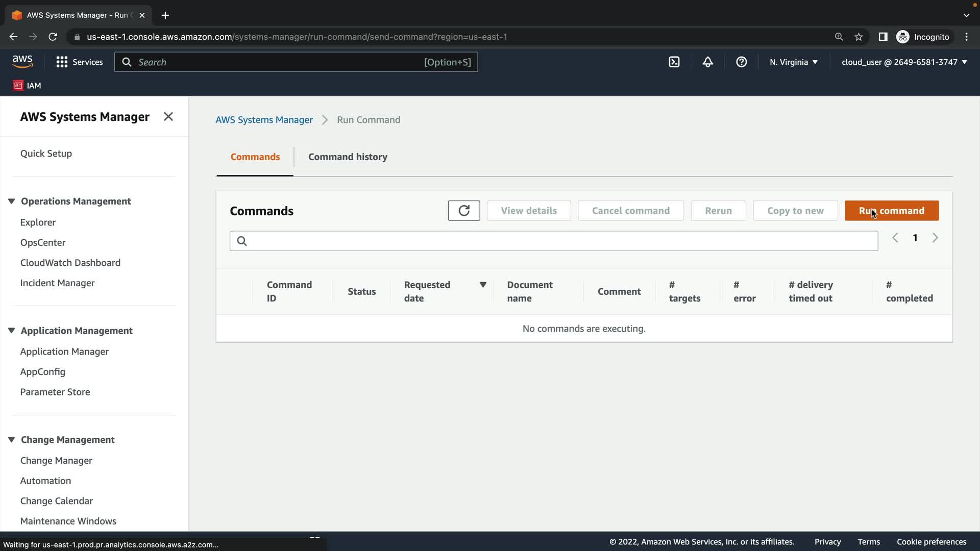
Task: Refresh the Commands list
Action: click(463, 211)
